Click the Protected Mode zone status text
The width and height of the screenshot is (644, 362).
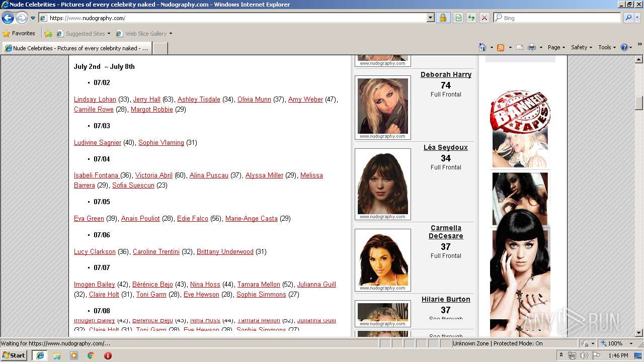point(498,343)
